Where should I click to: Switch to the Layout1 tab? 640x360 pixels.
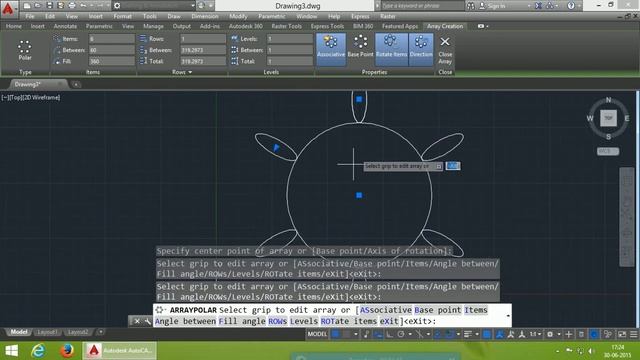[47, 332]
